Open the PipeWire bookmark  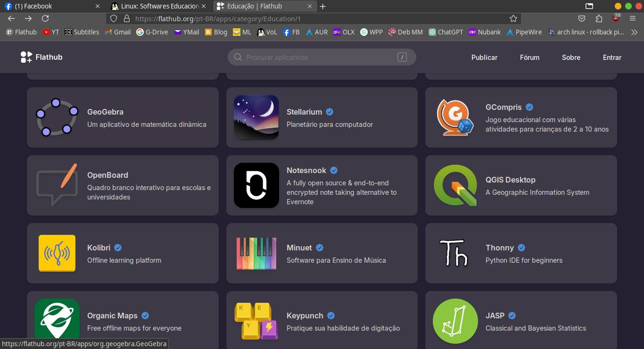524,32
